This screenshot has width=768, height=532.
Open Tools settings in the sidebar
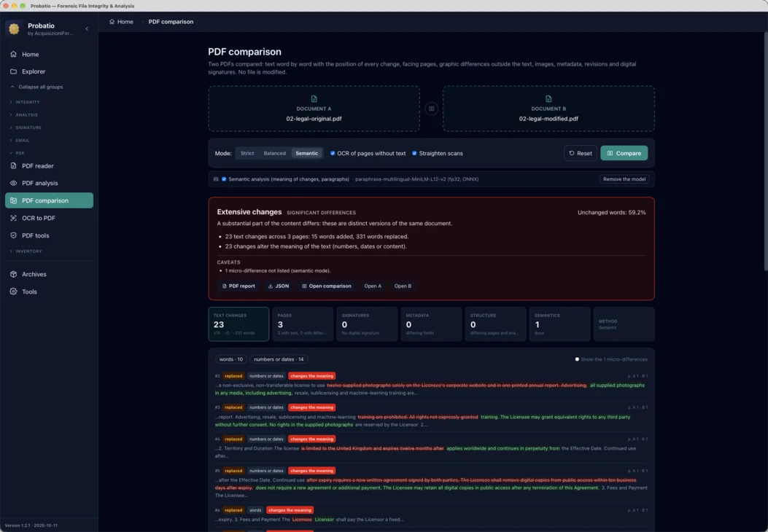click(x=49, y=292)
